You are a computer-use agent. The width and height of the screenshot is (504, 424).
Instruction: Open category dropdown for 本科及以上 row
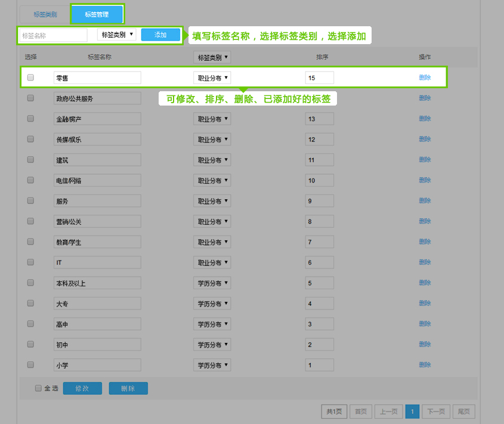pyautogui.click(x=212, y=283)
